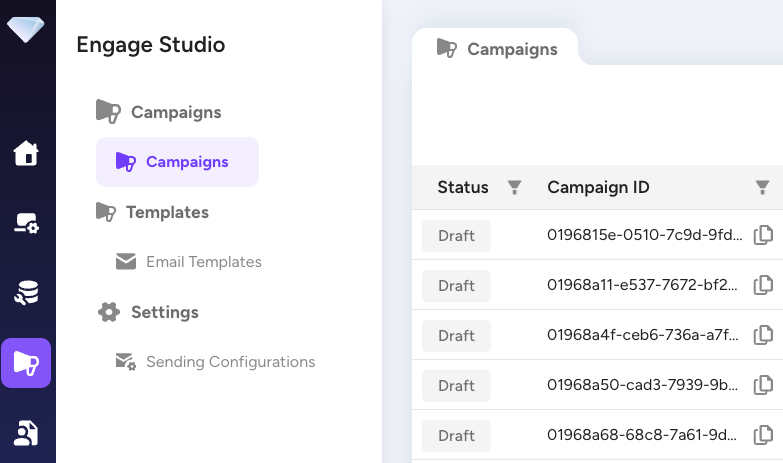Open Email Templates page
The image size is (783, 463).
[x=203, y=262]
